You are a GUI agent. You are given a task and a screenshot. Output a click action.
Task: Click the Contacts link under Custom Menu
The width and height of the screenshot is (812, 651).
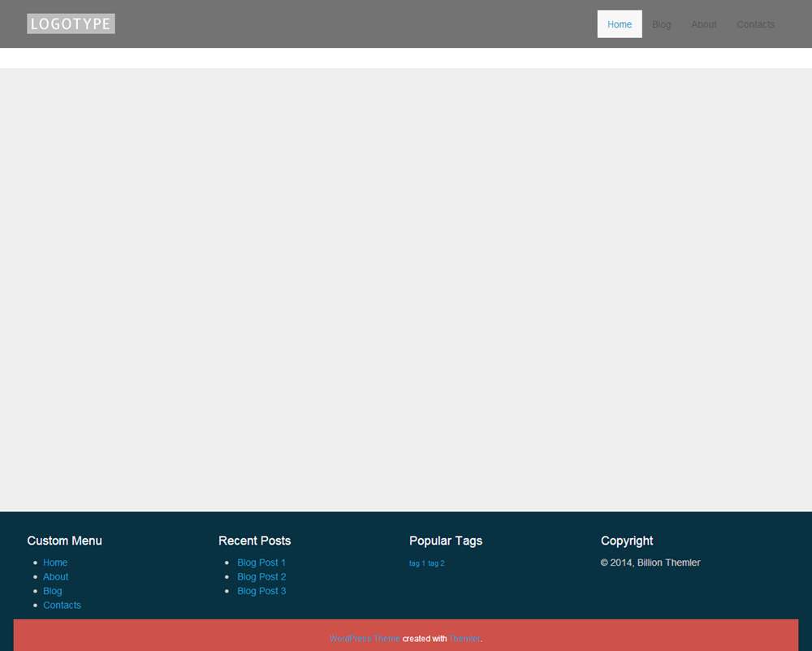click(62, 606)
